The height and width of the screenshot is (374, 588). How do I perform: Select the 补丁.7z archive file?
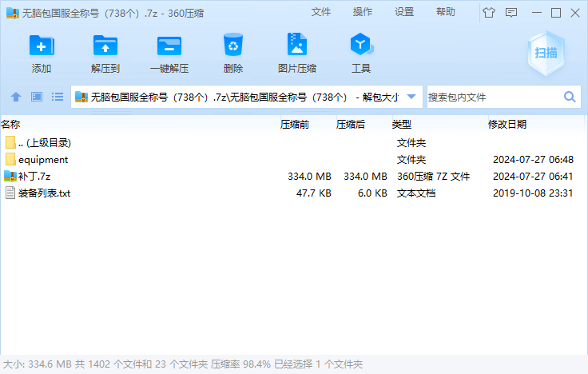(34, 177)
